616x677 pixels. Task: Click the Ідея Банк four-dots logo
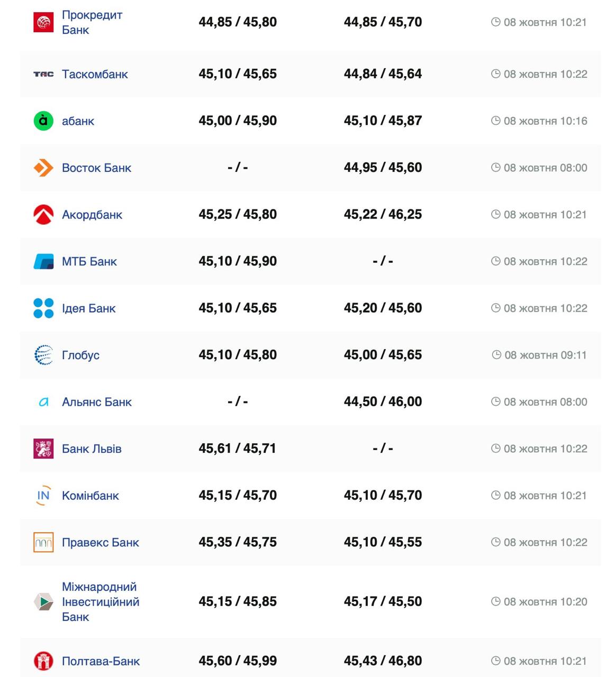point(43,308)
